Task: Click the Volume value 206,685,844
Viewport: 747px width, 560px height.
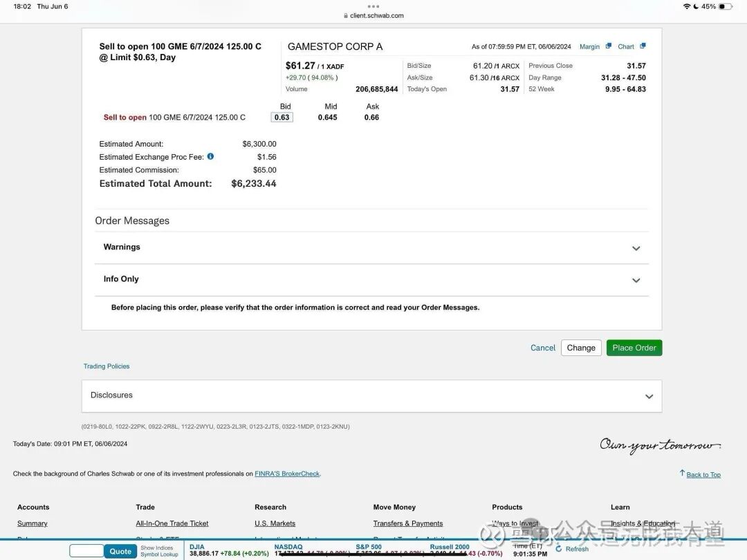Action: click(x=376, y=89)
